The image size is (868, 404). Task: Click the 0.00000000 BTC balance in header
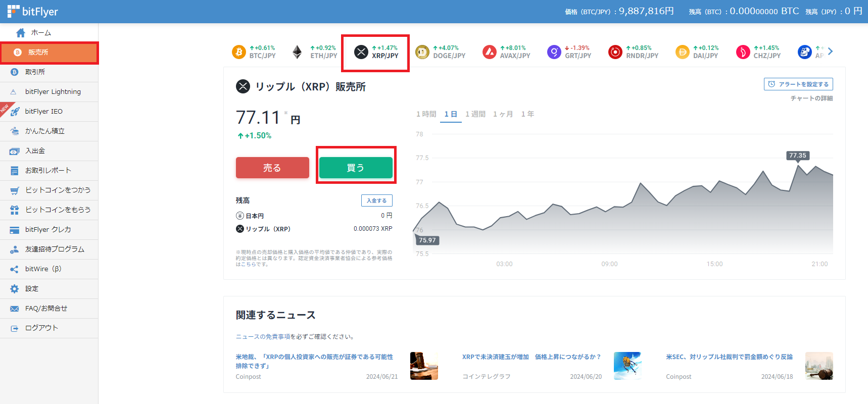[764, 11]
